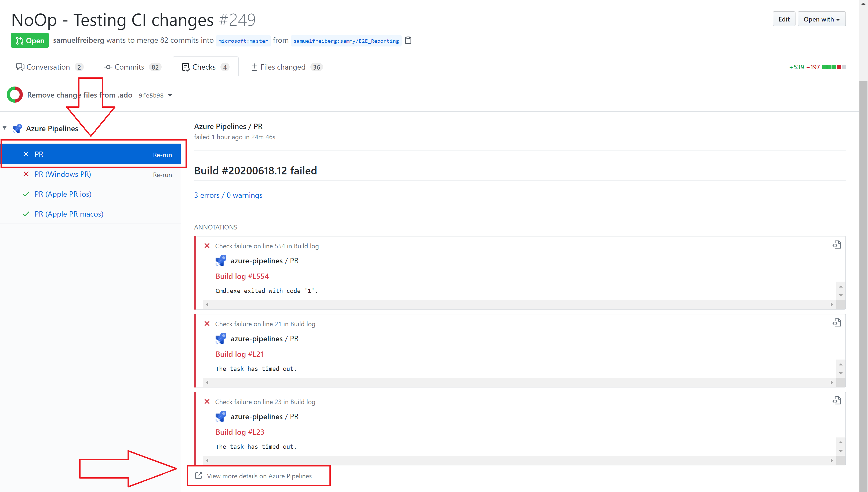Click the diffstat colored blocks indicator
The image size is (868, 492).
click(x=834, y=67)
